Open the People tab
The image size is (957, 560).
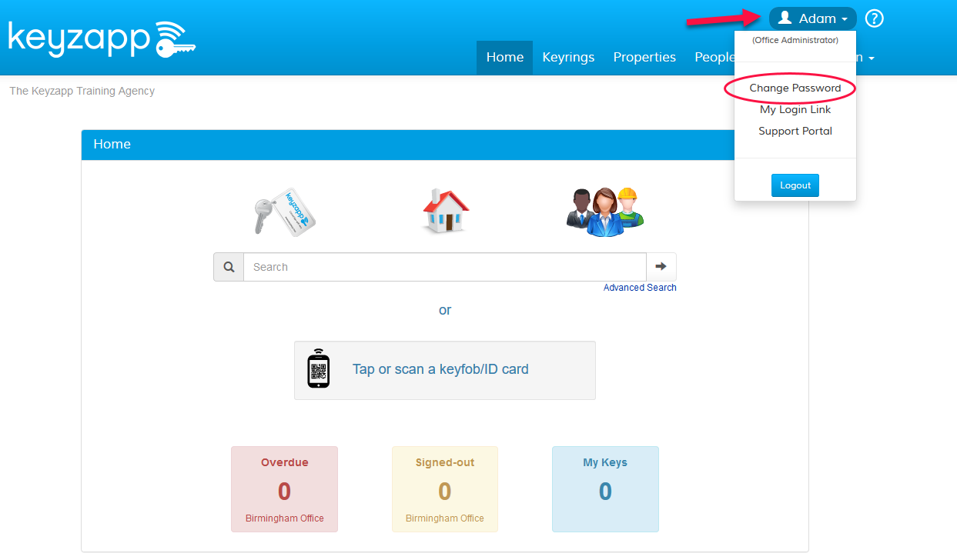click(714, 57)
